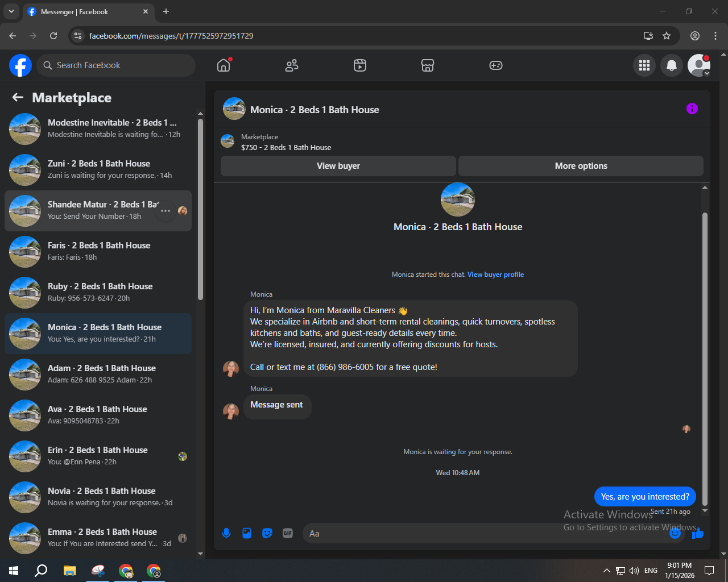Image resolution: width=728 pixels, height=582 pixels.
Task: Open the Reels video icon
Action: point(360,65)
